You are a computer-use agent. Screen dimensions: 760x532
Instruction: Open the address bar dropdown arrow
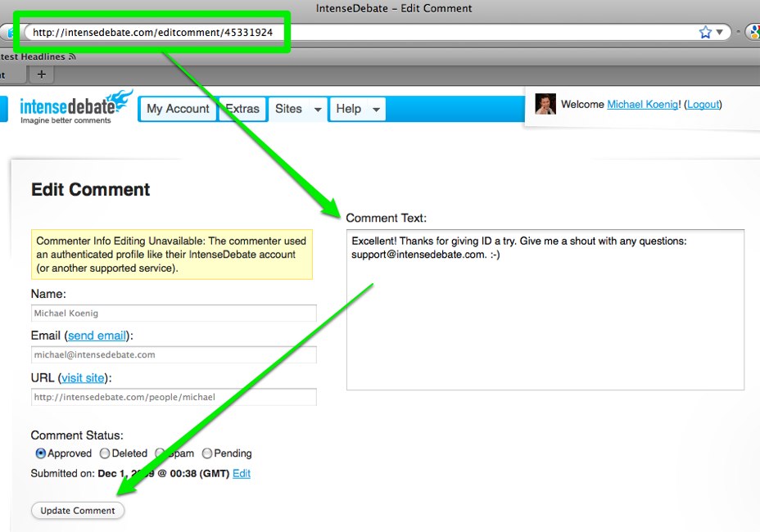pos(720,32)
